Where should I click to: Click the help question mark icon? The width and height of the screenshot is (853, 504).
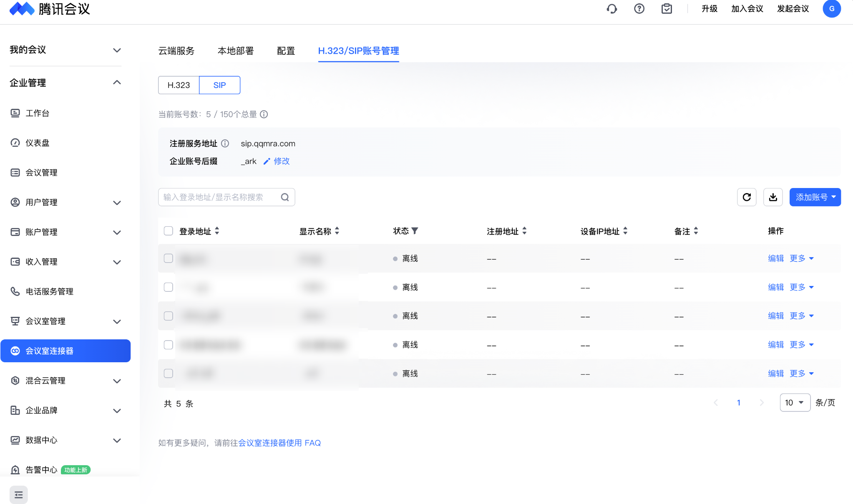[x=639, y=9]
